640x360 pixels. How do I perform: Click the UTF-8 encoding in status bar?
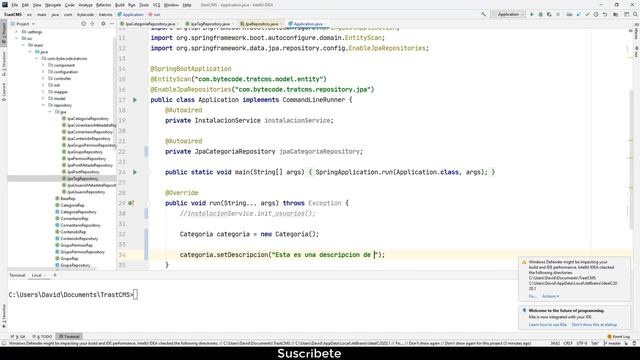[582, 343]
